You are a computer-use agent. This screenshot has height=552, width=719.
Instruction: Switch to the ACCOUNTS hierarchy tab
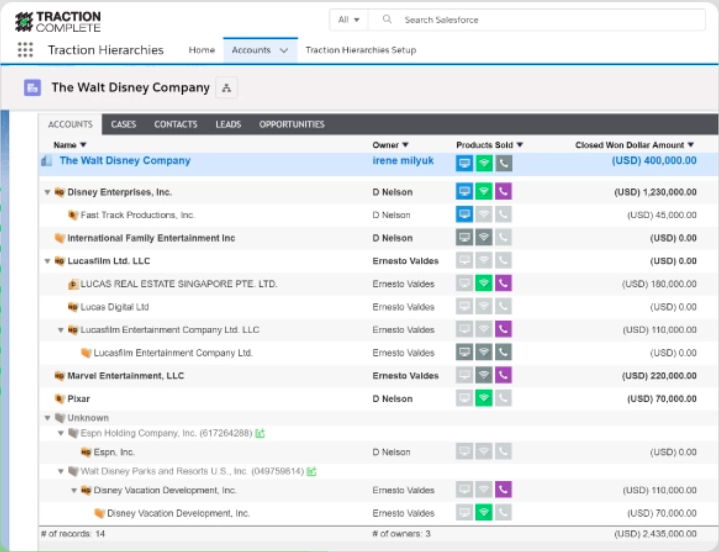point(70,124)
